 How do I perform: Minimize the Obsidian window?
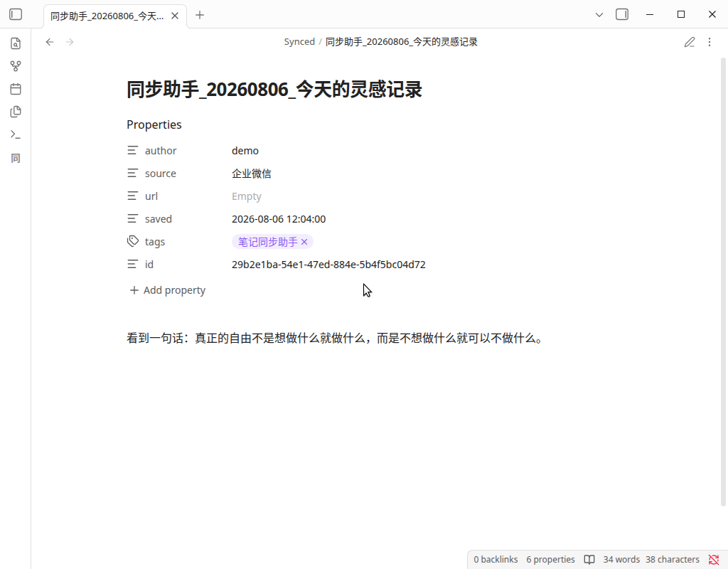(650, 14)
